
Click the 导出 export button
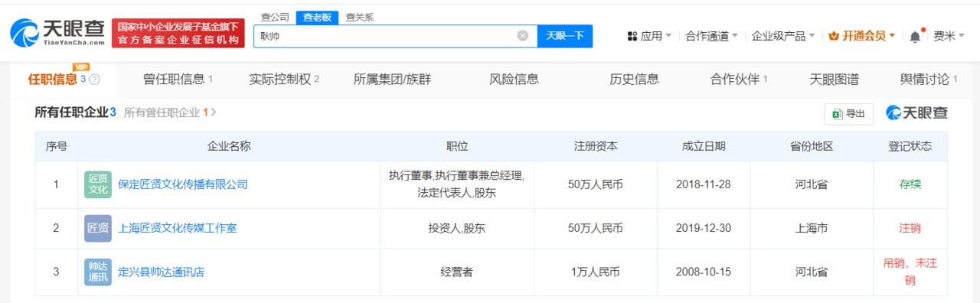coord(849,113)
